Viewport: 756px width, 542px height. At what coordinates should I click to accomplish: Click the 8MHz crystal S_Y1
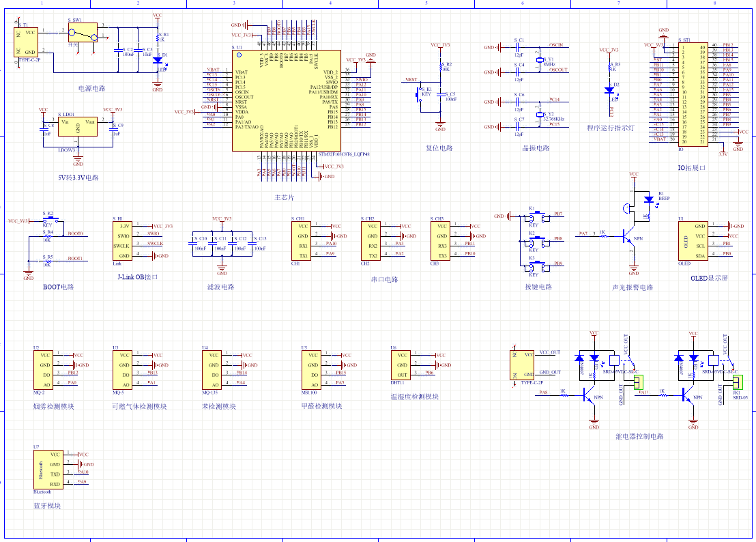[540, 58]
